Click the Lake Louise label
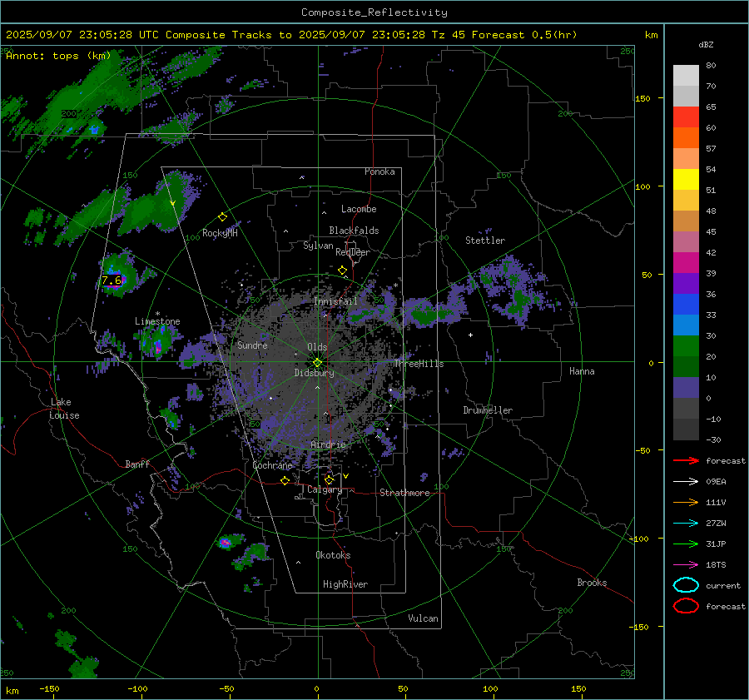The image size is (749, 700). (x=64, y=409)
